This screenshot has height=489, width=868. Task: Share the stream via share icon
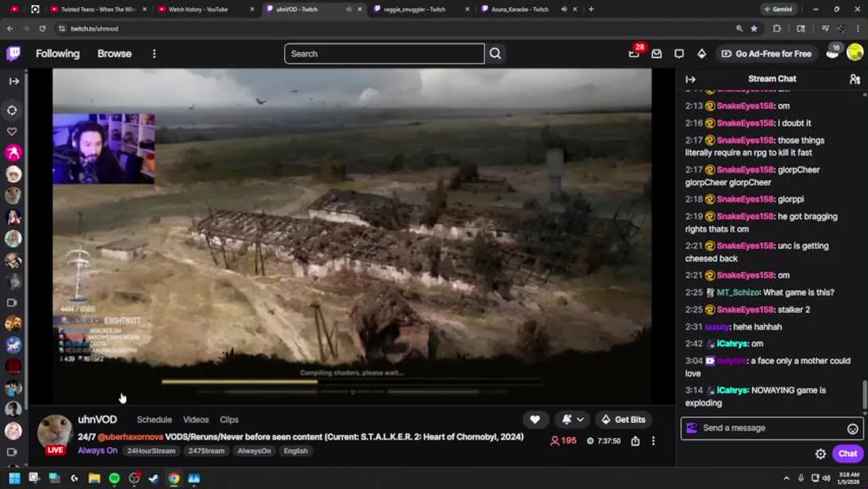click(x=635, y=441)
